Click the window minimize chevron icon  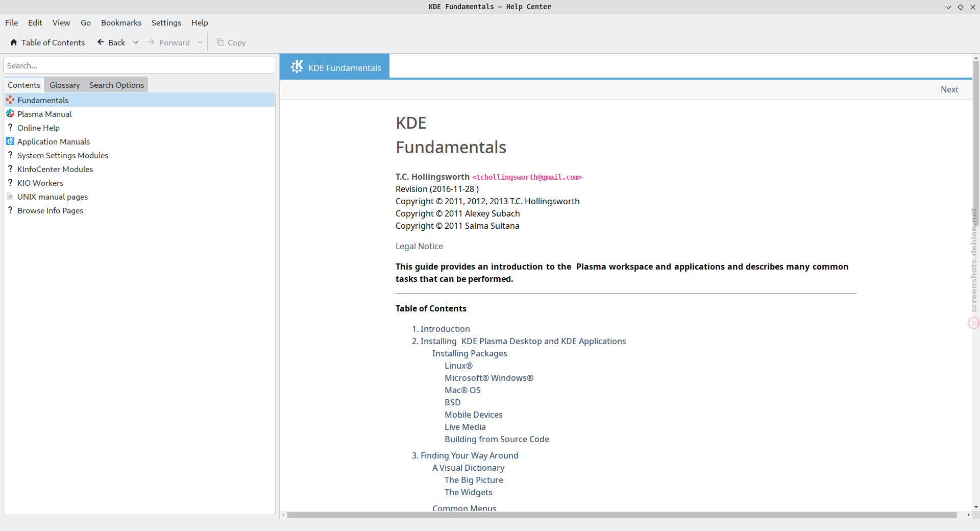(948, 7)
